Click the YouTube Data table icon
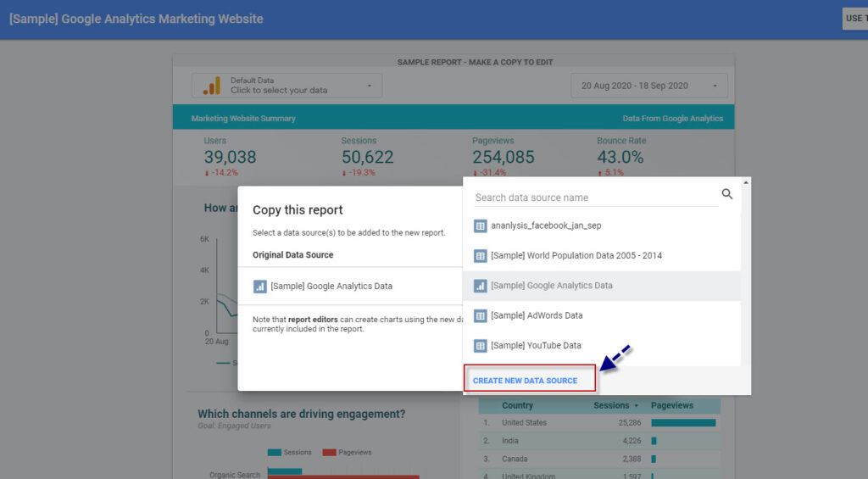The height and width of the screenshot is (479, 868). point(480,346)
